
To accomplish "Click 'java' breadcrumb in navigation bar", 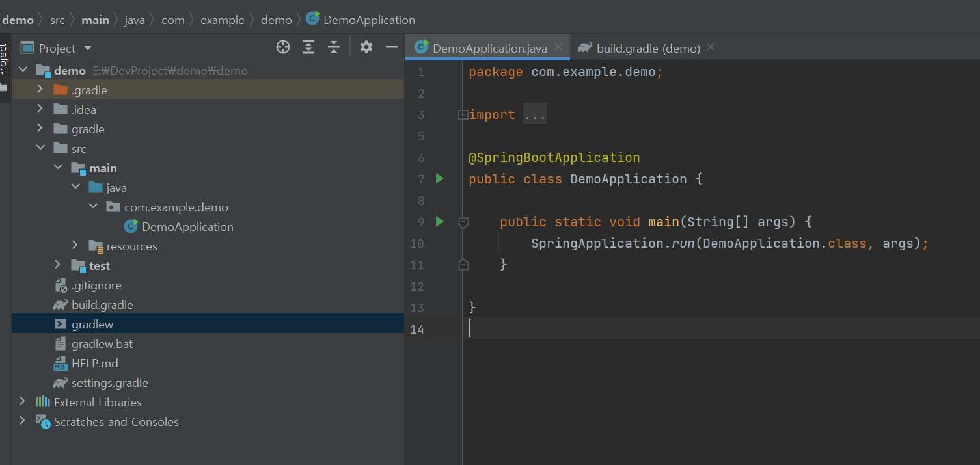I will coord(135,20).
